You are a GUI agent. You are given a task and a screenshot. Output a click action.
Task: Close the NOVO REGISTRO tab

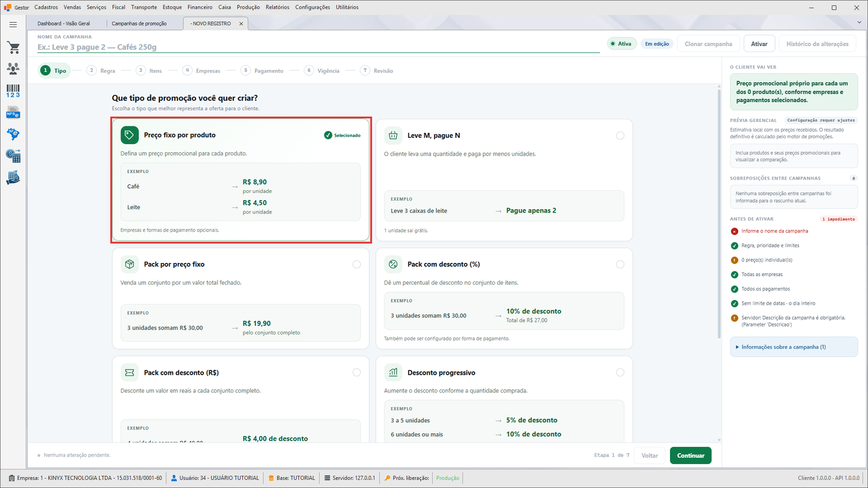[241, 23]
